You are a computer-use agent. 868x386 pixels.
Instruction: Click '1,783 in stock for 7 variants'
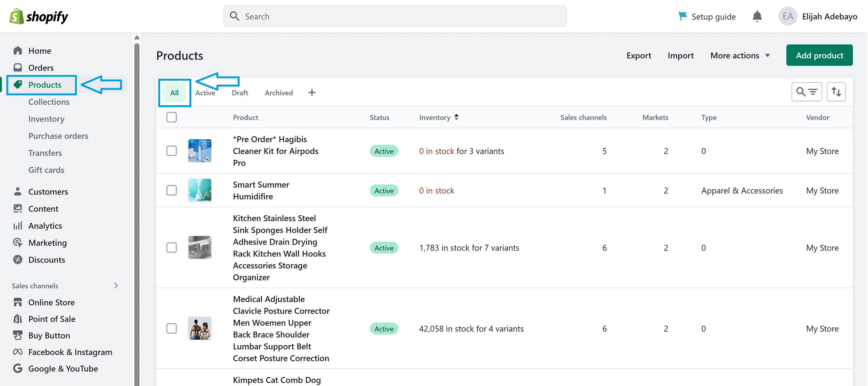tap(469, 248)
